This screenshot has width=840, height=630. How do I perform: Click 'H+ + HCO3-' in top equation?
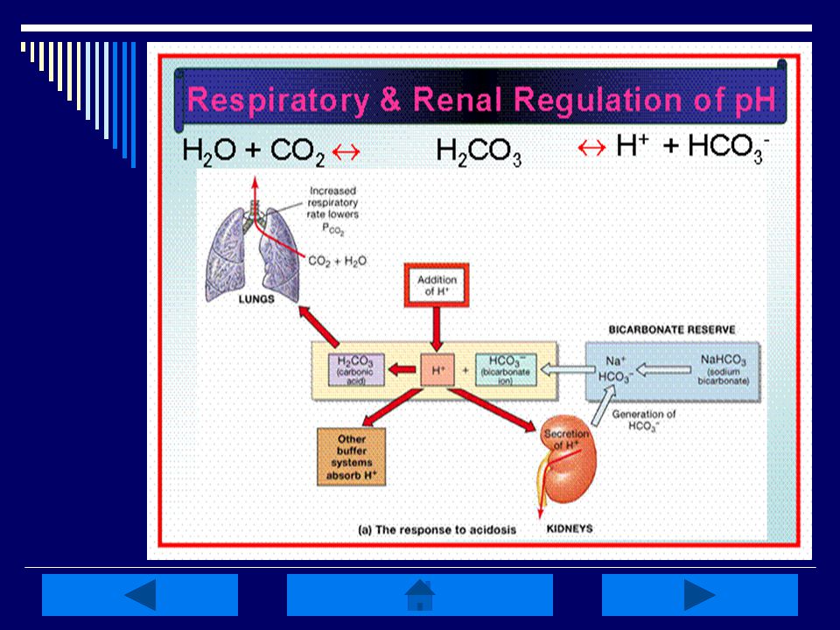(x=693, y=148)
